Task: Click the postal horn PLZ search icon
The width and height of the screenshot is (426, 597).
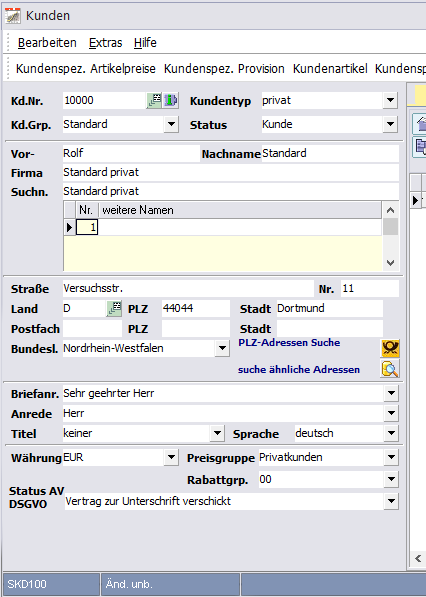Action: tap(390, 348)
